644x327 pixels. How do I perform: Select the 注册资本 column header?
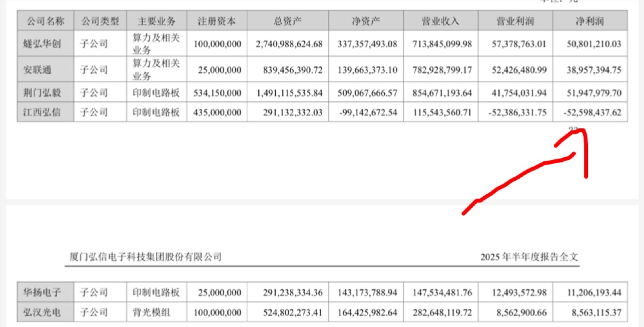pyautogui.click(x=217, y=21)
